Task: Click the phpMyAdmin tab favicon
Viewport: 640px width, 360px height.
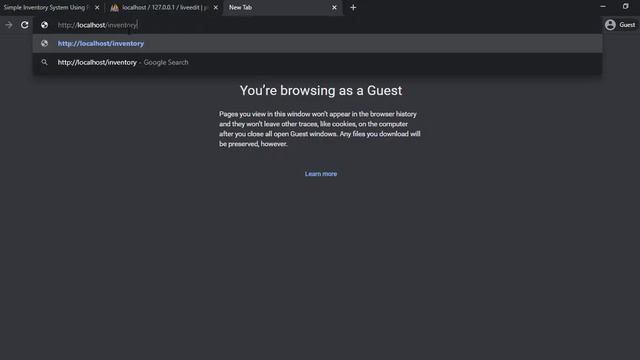Action: (x=115, y=7)
